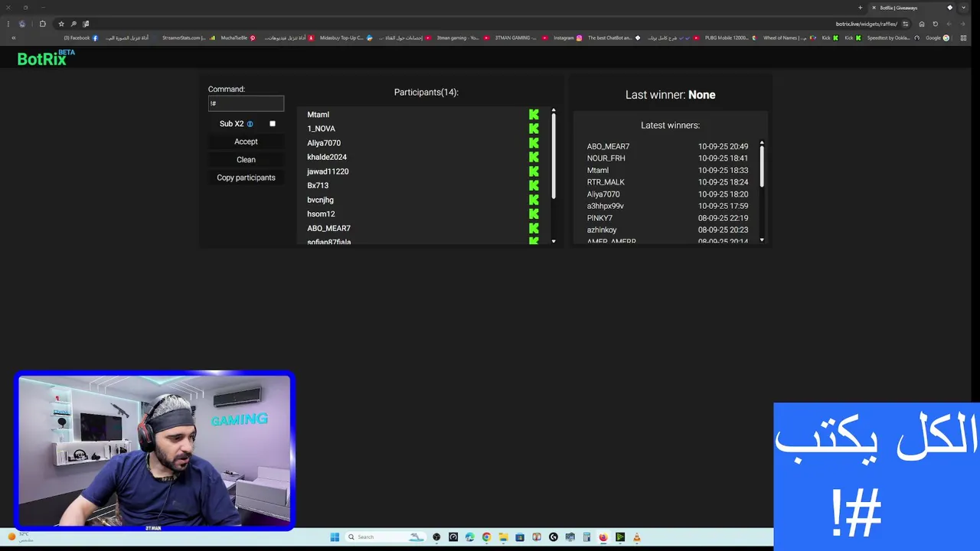The width and height of the screenshot is (980, 551).
Task: Open the Windows Start menu
Action: pos(335,537)
